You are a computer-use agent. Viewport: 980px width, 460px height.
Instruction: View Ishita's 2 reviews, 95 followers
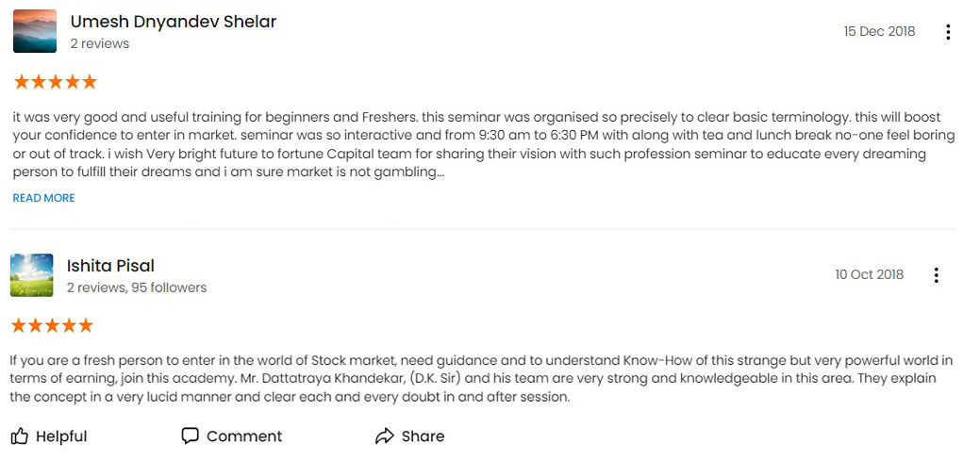(x=137, y=288)
